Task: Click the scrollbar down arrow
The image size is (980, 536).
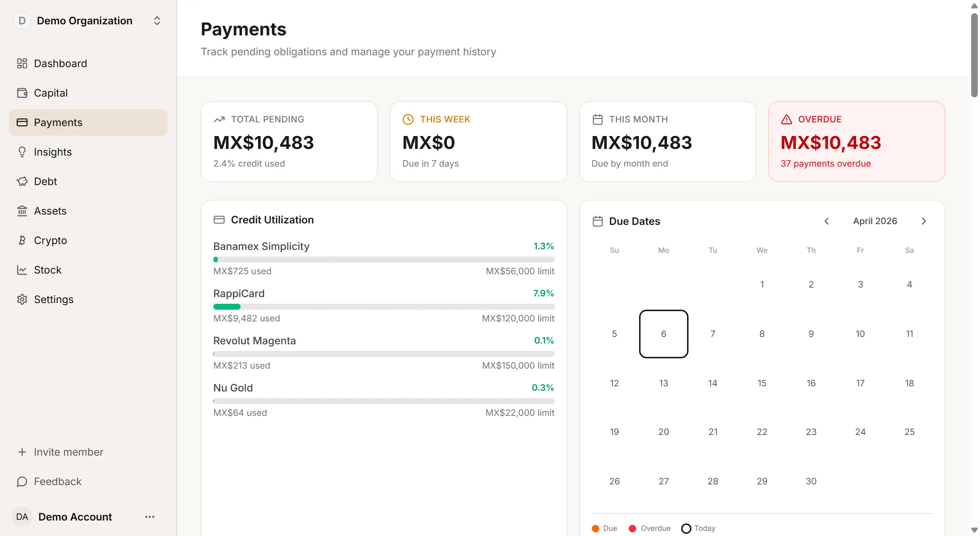Action: pyautogui.click(x=974, y=529)
